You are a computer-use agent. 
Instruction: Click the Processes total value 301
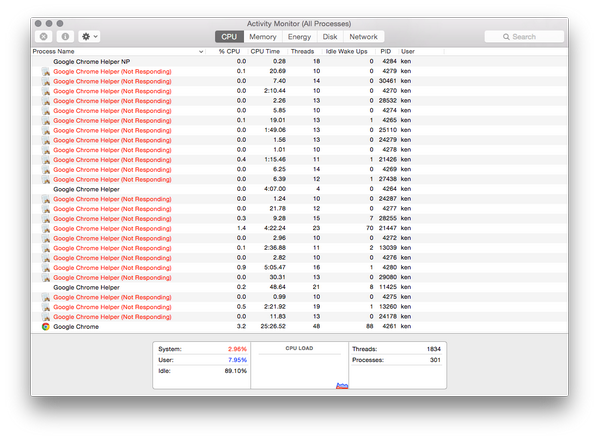coord(435,360)
